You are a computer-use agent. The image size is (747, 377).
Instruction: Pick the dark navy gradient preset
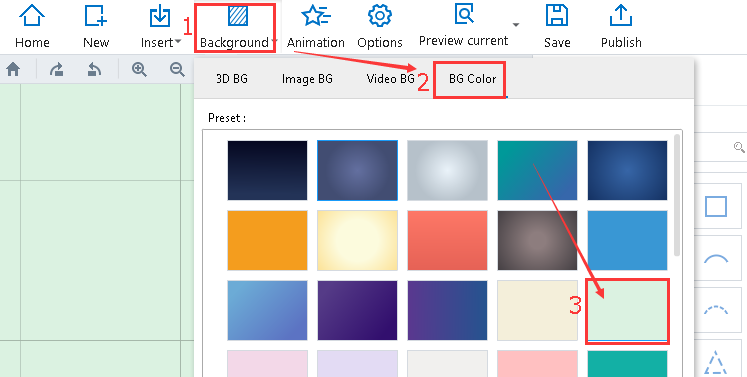tap(267, 170)
